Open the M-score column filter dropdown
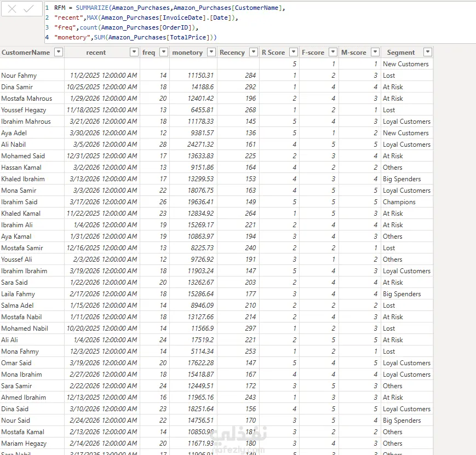This screenshot has width=476, height=455. tap(376, 52)
